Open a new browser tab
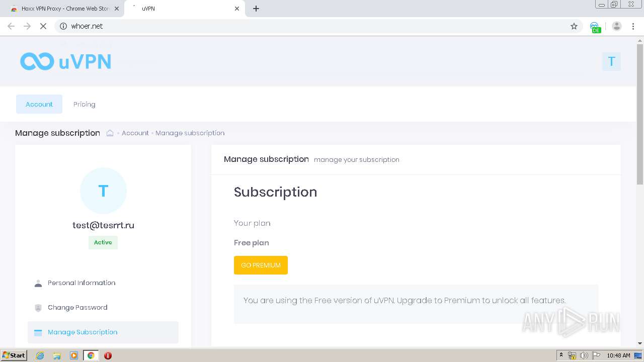The image size is (644, 362). pyautogui.click(x=256, y=9)
